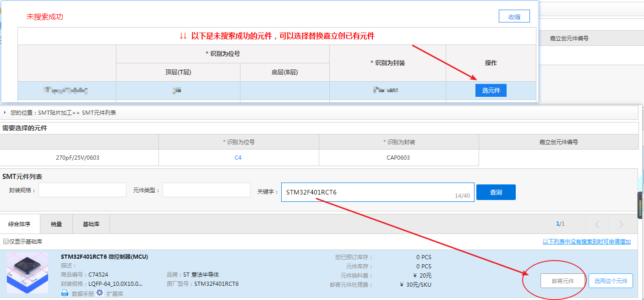This screenshot has width=644, height=300.
Task: Open link 以下列表中没有搜索到时可申请增加
Action: 586,242
